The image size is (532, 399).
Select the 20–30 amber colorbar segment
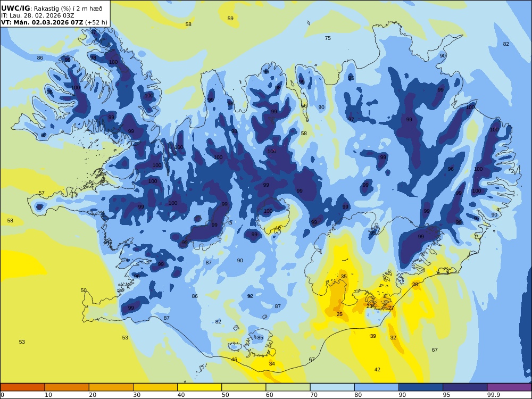[111, 387]
